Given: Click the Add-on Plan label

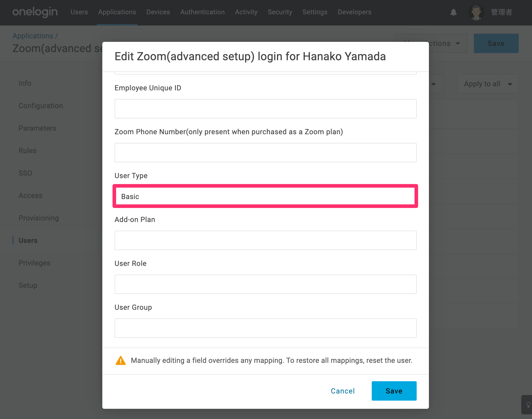Looking at the screenshot, I should tap(135, 219).
